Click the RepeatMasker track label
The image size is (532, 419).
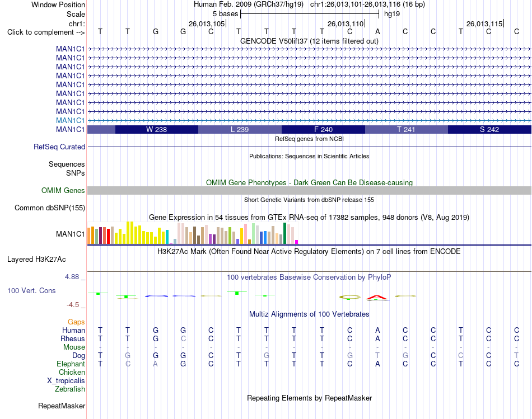pos(62,406)
